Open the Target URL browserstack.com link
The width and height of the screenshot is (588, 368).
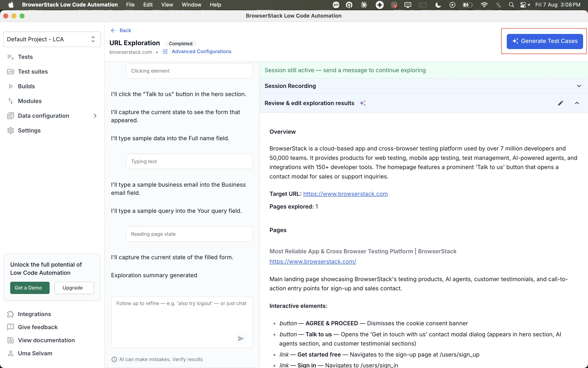345,194
